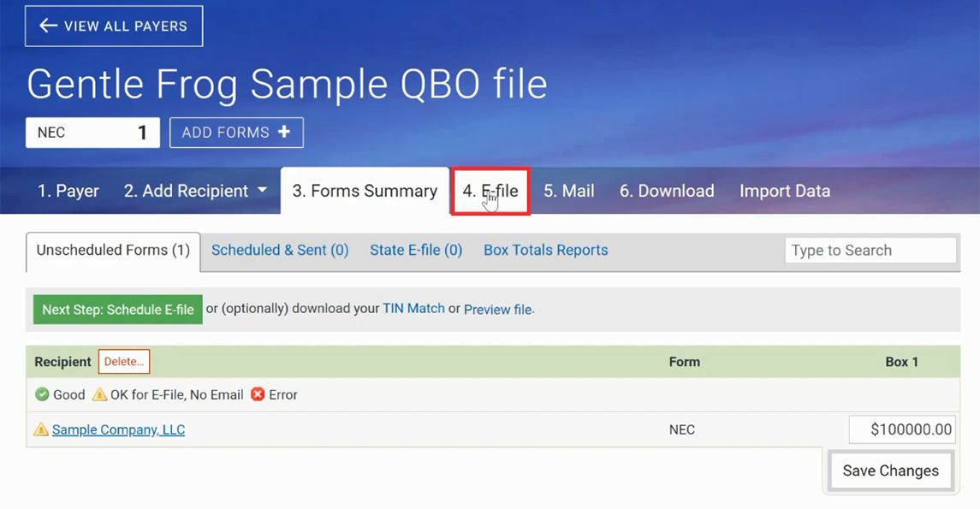Click the View All Payers button
The height and width of the screenshot is (509, 980).
[x=114, y=26]
